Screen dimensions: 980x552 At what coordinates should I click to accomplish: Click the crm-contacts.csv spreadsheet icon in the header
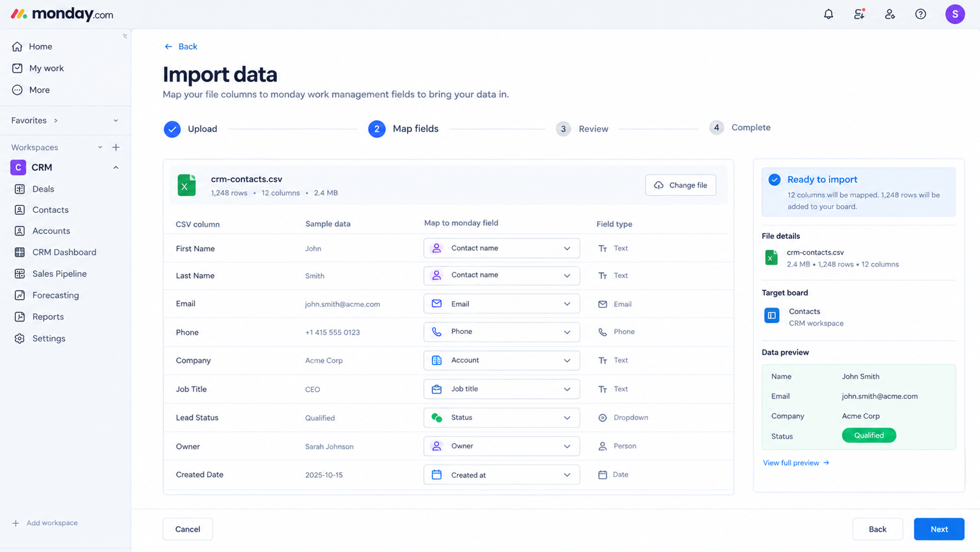coord(186,185)
